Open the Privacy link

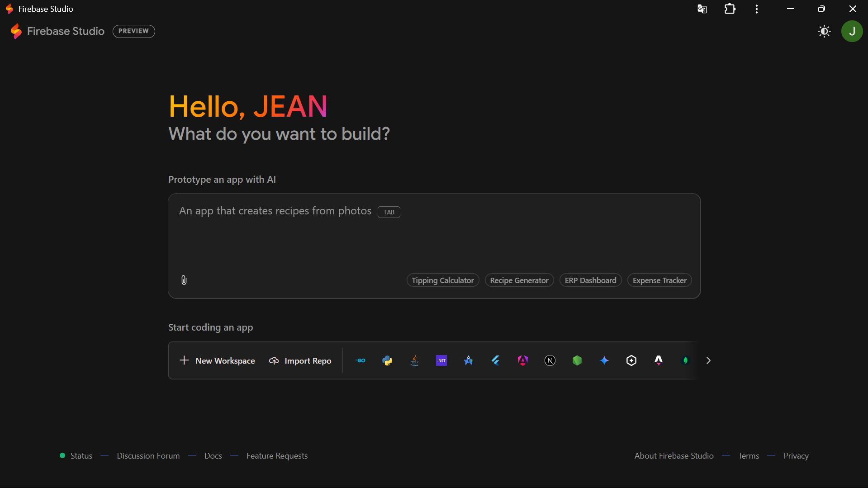click(796, 456)
